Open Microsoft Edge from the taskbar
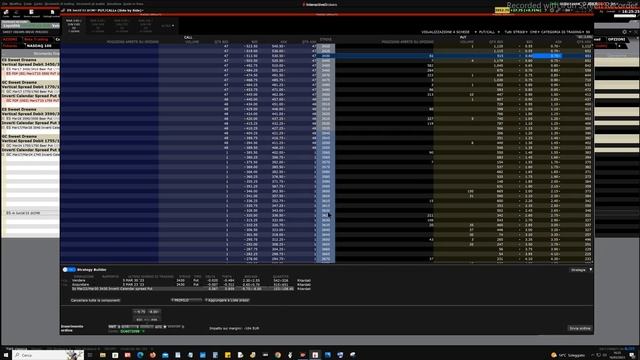This screenshot has width=640, height=360. (x=140, y=355)
